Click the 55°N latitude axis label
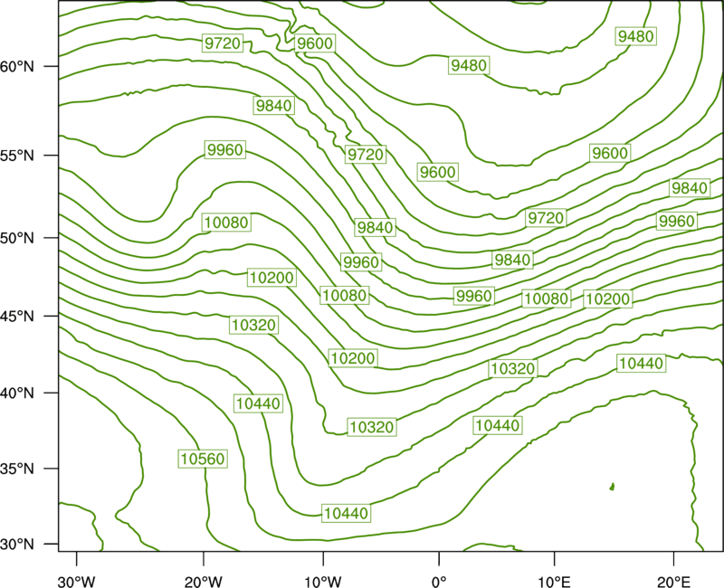This screenshot has width=724, height=588. (17, 156)
